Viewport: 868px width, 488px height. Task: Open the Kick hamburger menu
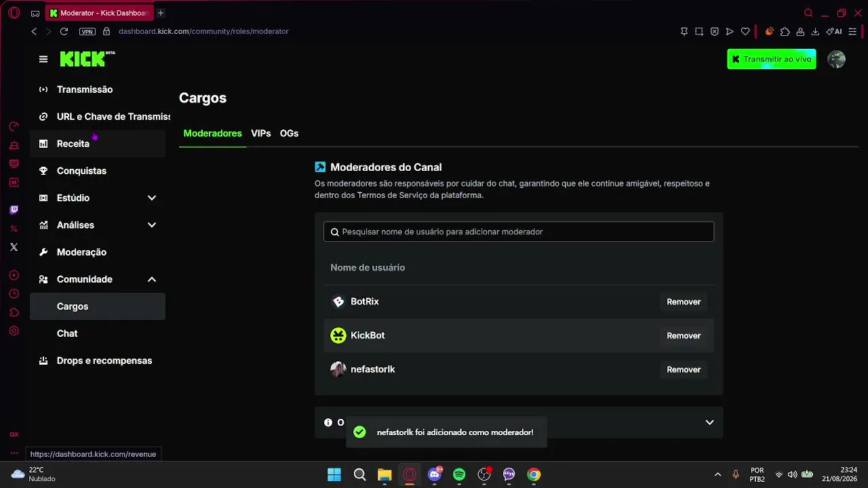[43, 59]
